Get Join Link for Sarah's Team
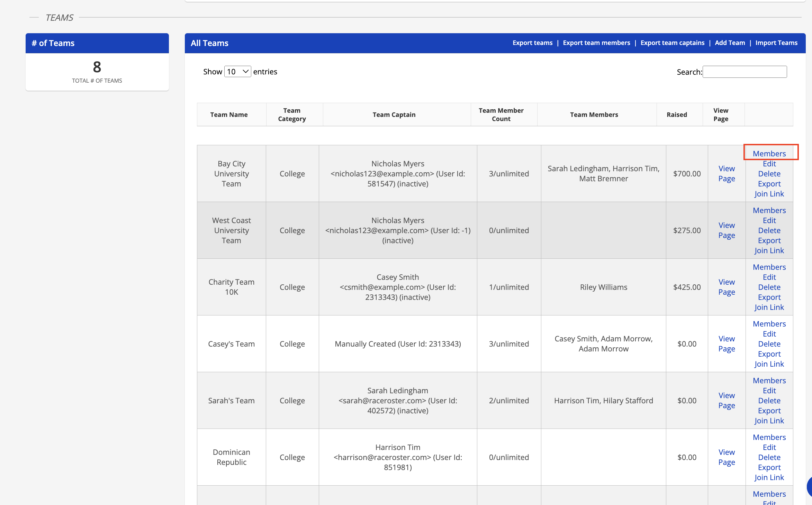812x505 pixels. (769, 421)
